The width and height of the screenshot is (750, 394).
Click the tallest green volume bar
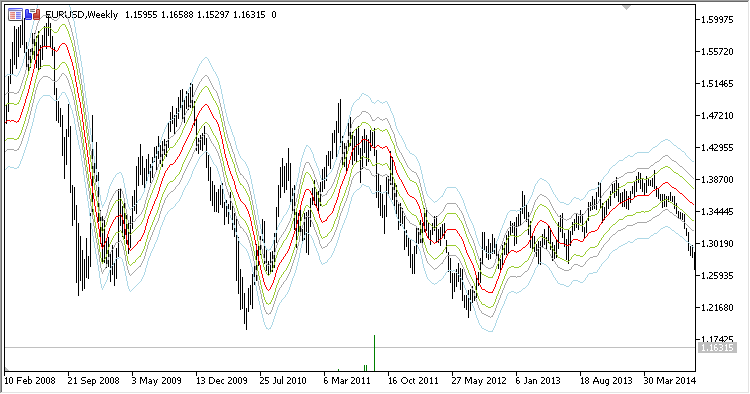point(375,353)
